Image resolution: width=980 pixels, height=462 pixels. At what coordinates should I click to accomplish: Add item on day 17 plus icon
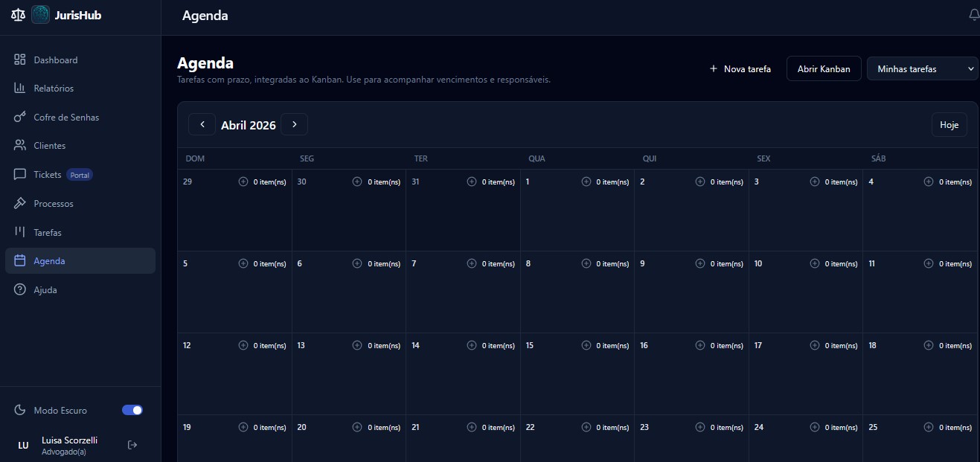(815, 345)
